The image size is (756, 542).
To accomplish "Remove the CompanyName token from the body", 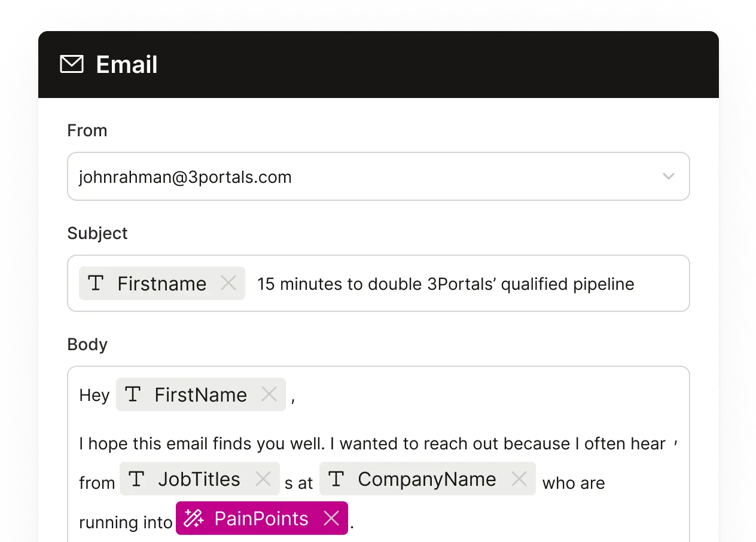I will tap(519, 479).
